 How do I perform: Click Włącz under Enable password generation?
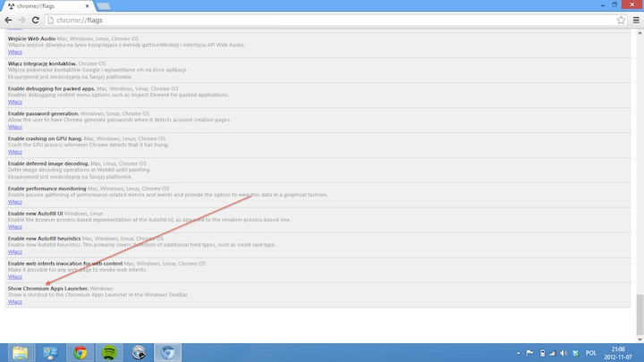coord(15,127)
